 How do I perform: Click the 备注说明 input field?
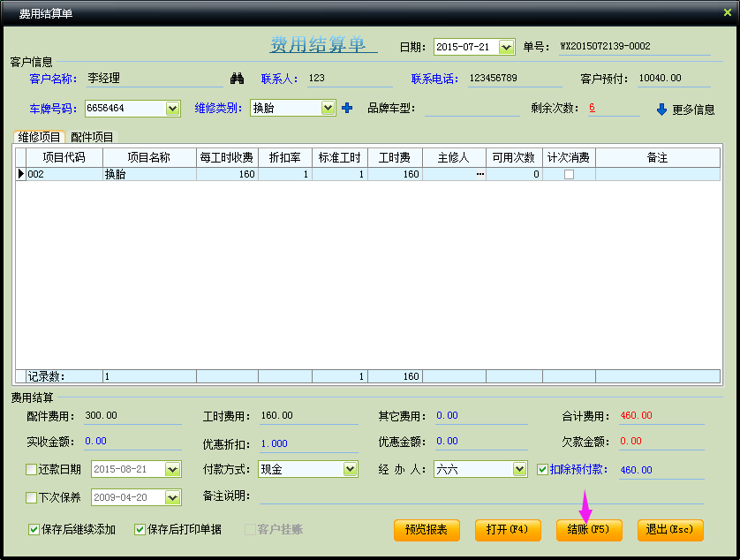(481, 496)
